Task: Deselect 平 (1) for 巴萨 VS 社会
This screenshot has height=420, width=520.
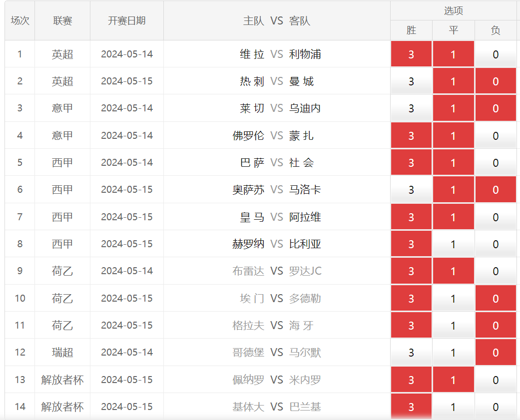Action: [x=454, y=162]
